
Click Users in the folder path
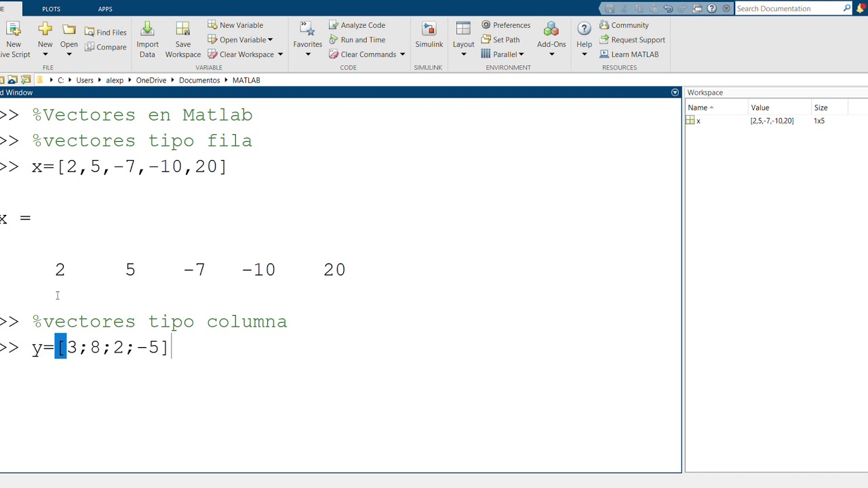coord(85,80)
